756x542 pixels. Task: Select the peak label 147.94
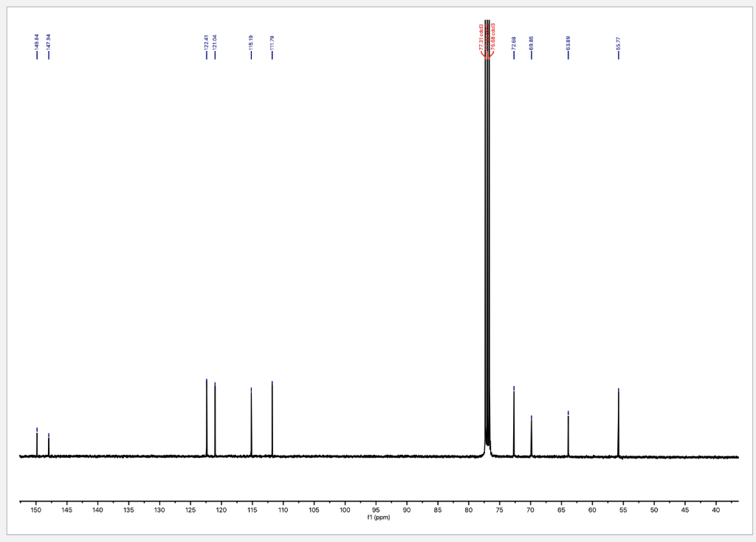(x=48, y=42)
